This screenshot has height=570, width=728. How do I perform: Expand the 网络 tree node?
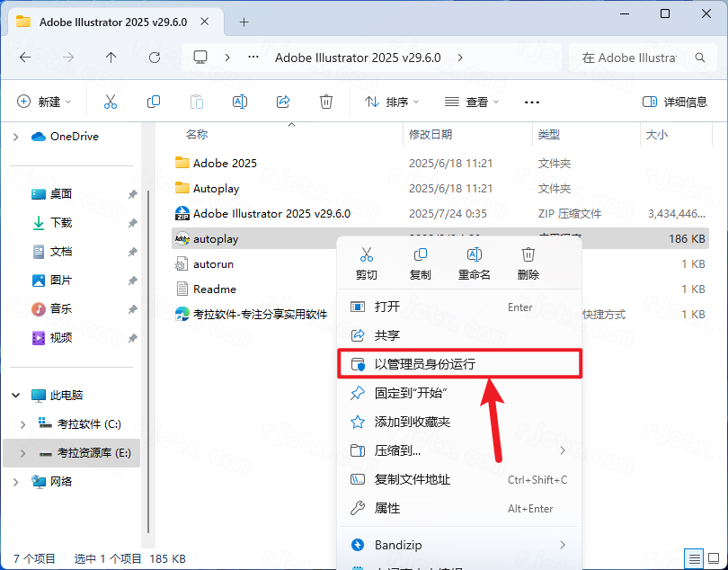click(16, 482)
